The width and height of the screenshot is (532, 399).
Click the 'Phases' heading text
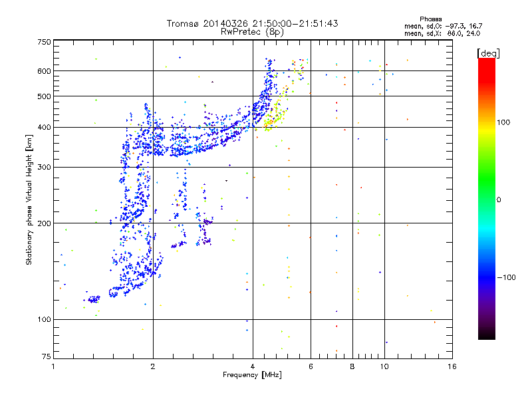pos(430,19)
